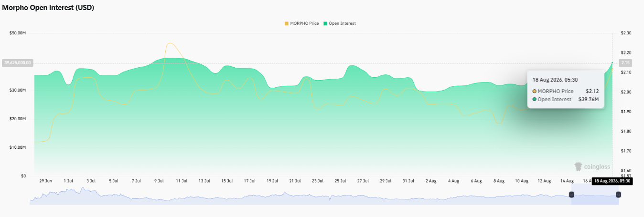644x217 pixels.
Task: Click the 15 Jul date axis label
Action: (x=227, y=181)
